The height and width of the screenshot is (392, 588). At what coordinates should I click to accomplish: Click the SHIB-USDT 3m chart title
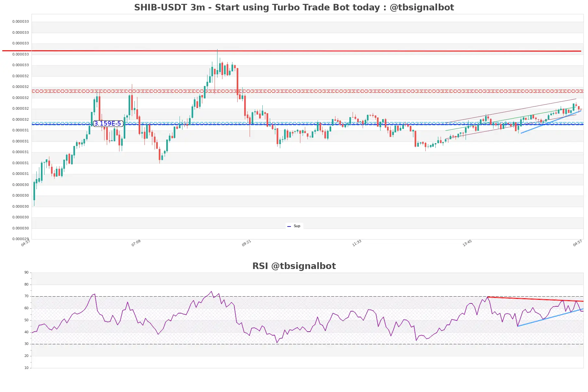point(294,7)
